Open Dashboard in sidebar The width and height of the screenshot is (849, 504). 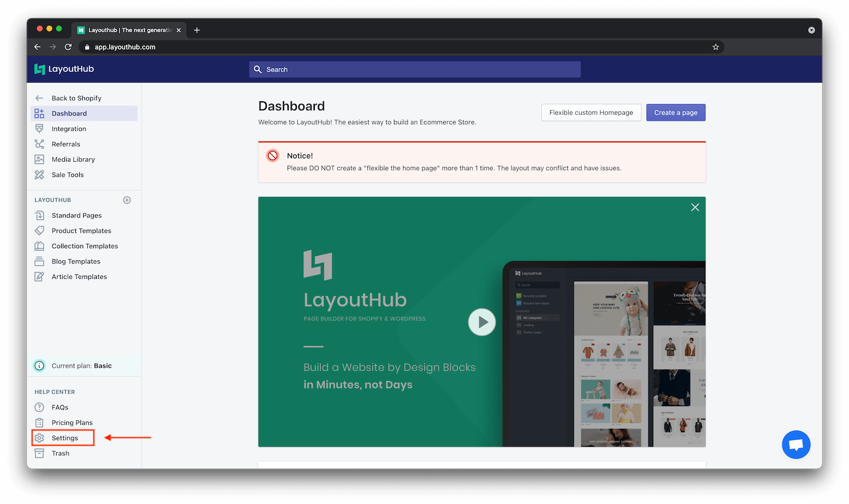[84, 113]
